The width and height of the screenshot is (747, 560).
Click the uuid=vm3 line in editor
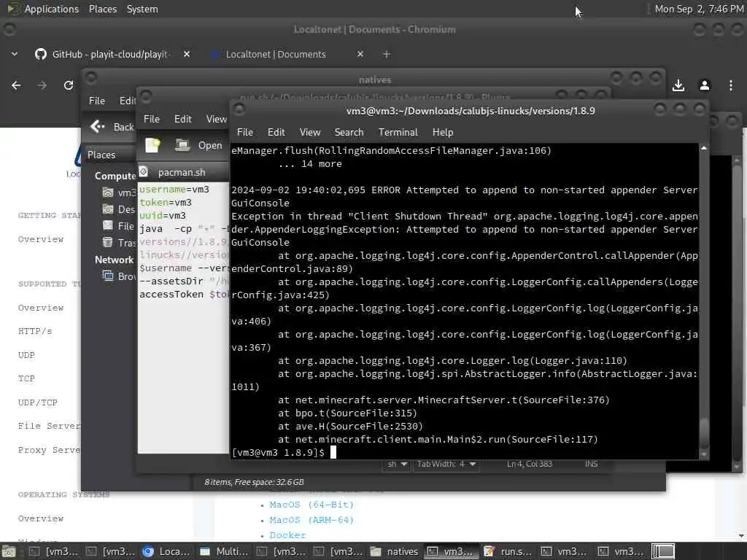pyautogui.click(x=163, y=216)
